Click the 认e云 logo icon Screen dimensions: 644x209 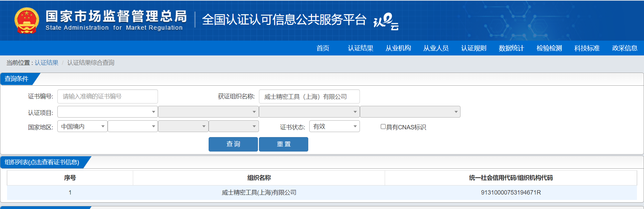point(386,21)
